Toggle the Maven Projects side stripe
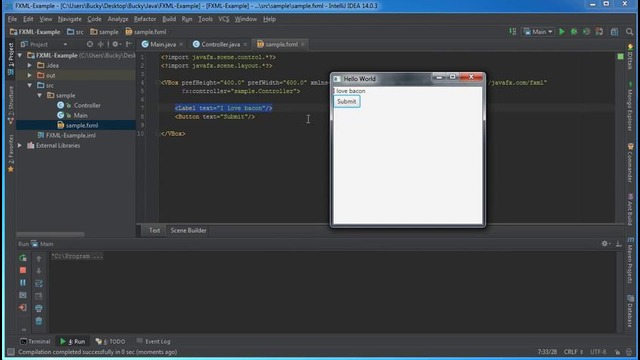The height and width of the screenshot is (360, 640). [631, 260]
